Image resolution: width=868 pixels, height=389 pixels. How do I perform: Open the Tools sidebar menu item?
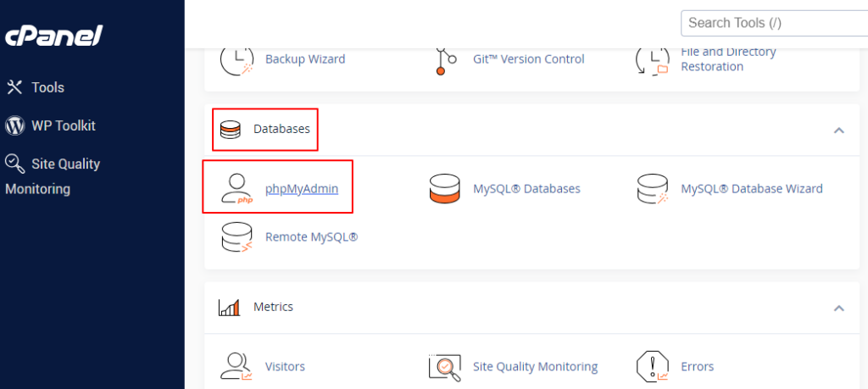47,87
